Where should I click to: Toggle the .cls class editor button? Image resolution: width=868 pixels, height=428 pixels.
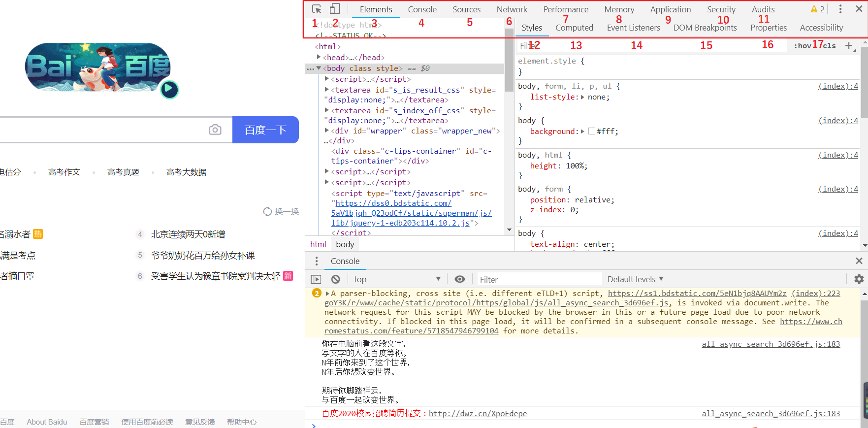click(828, 46)
